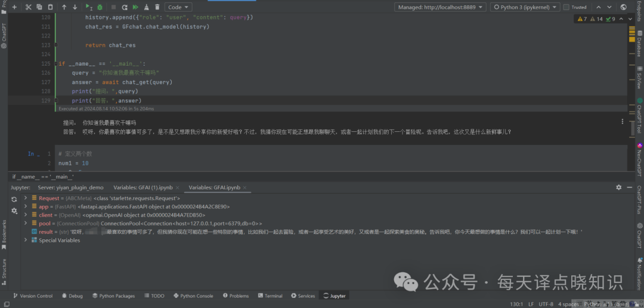Open the ChatGPT Tool side panel
Viewport: 644px width, 308px height.
[x=639, y=115]
